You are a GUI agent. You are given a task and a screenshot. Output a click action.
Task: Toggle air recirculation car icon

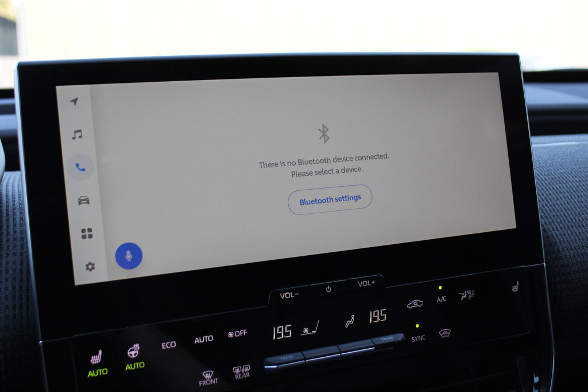click(x=415, y=304)
